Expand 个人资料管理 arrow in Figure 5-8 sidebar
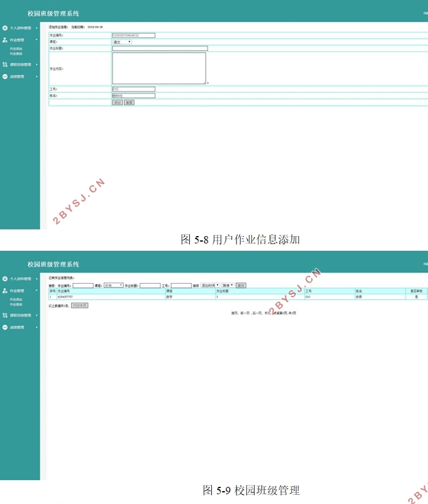Viewport: 428px width, 504px height. point(37,28)
